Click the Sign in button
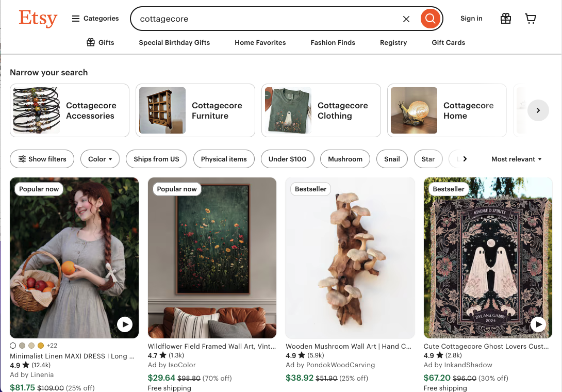Image resolution: width=562 pixels, height=392 pixels. 471,19
